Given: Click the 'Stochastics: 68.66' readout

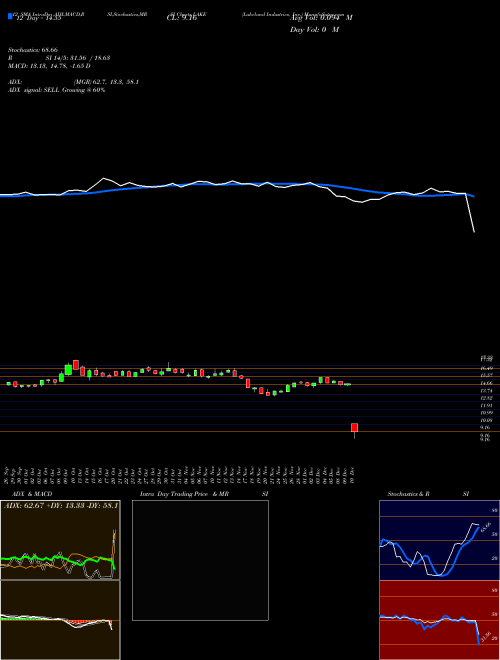Looking at the screenshot, I should click(x=33, y=50).
